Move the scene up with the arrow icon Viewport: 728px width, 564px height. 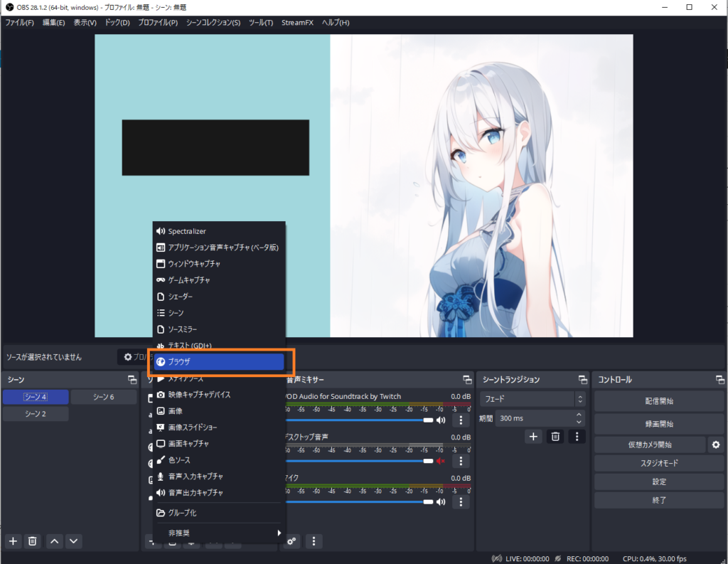pyautogui.click(x=54, y=541)
